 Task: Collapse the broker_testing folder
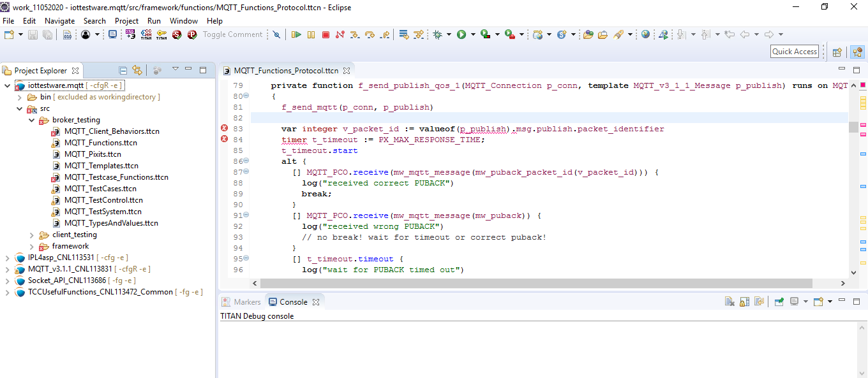point(32,120)
